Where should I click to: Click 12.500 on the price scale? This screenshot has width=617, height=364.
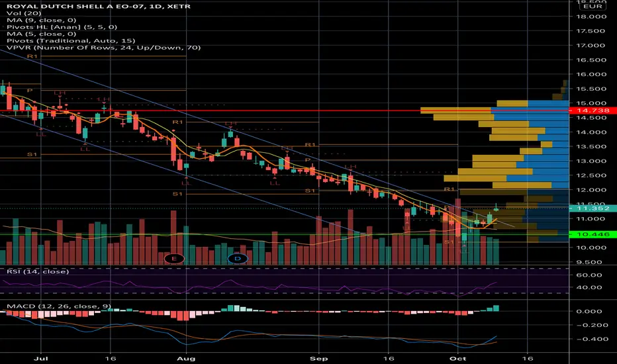tap(591, 175)
